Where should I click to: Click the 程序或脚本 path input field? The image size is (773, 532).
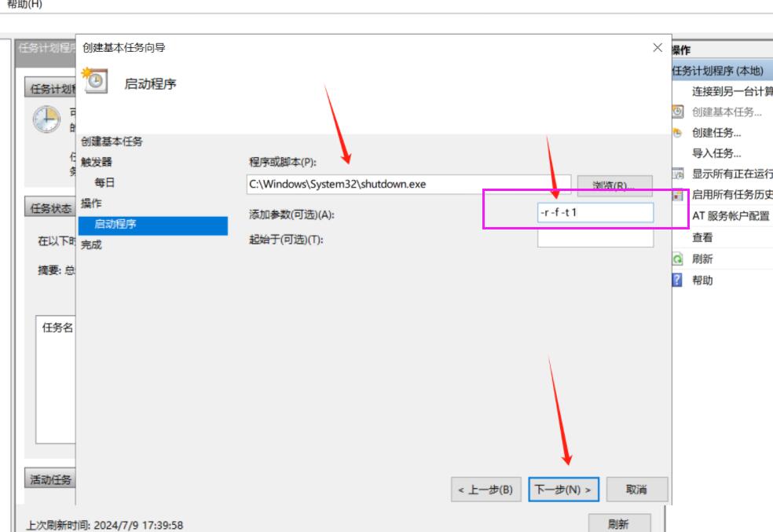[408, 185]
